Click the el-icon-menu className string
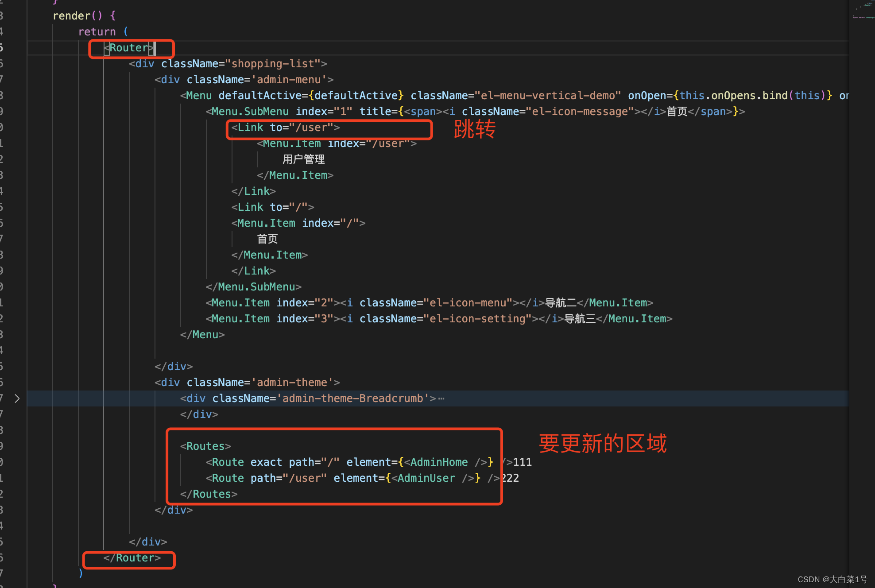Image resolution: width=875 pixels, height=588 pixels. click(x=467, y=303)
